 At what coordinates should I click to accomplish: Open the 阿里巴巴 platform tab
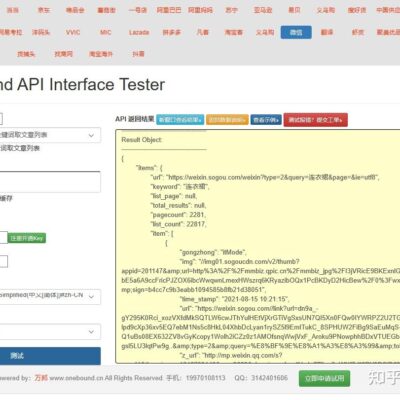[169, 10]
